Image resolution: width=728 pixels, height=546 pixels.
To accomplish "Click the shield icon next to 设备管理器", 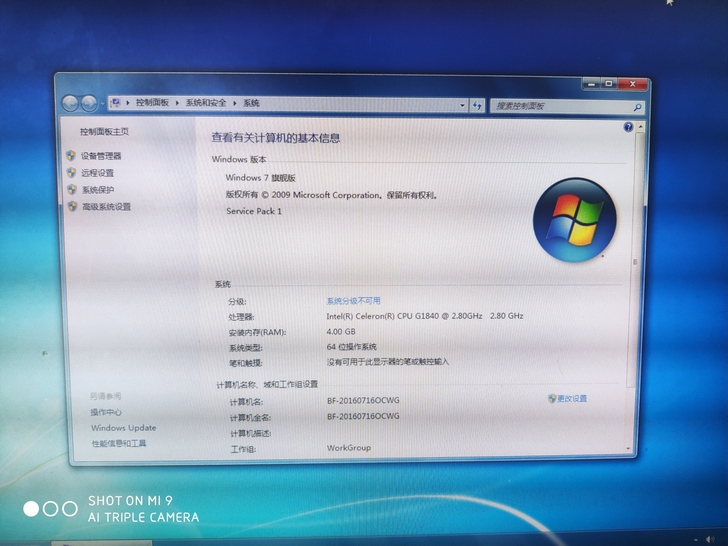I will [71, 155].
